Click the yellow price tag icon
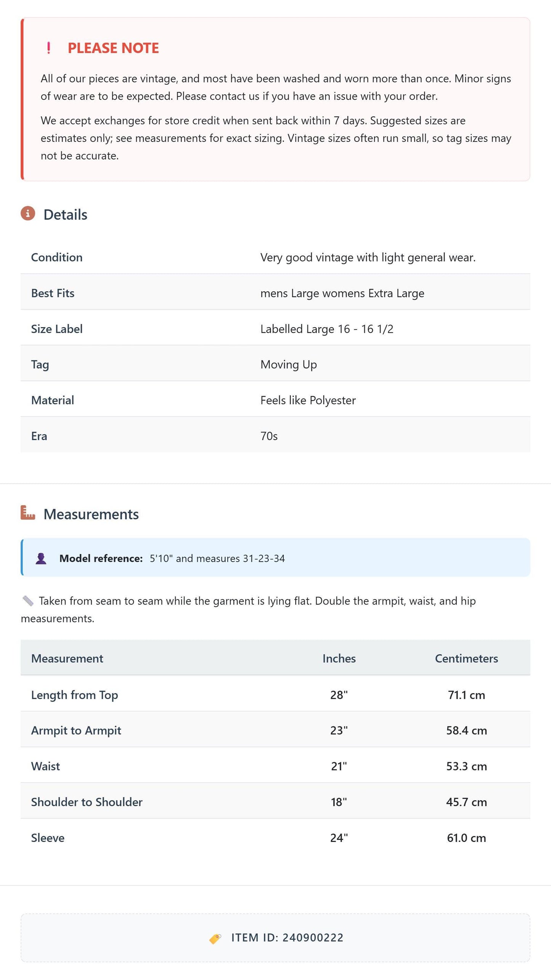The height and width of the screenshot is (980, 551). [215, 938]
